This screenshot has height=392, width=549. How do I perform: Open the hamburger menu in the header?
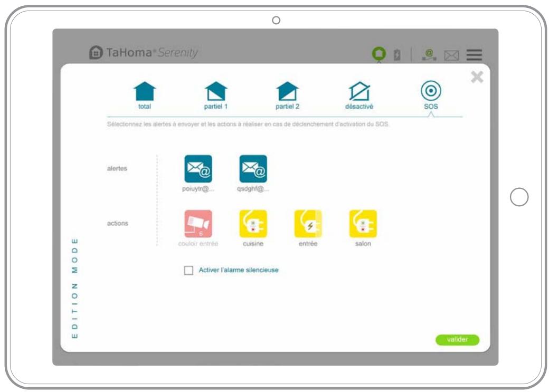474,55
